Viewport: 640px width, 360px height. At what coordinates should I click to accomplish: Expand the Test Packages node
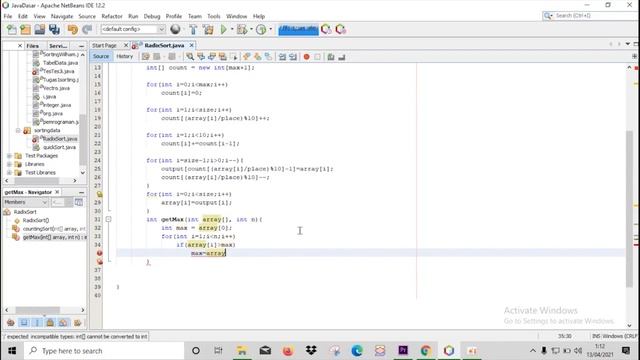pos(9,156)
